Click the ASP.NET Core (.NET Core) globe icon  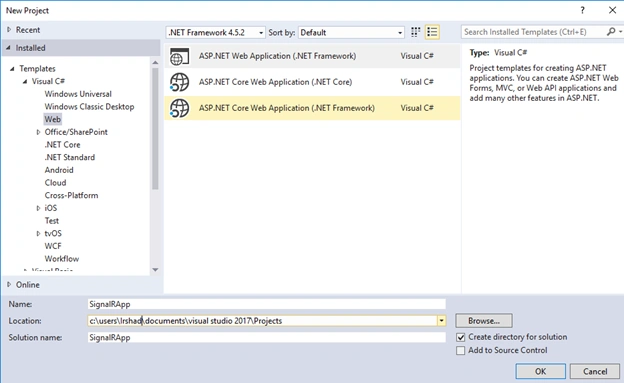[x=179, y=82]
